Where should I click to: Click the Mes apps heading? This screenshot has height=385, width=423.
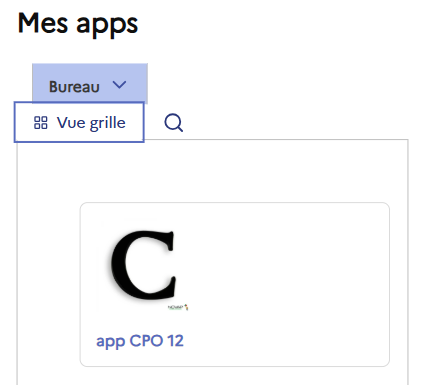pyautogui.click(x=78, y=24)
